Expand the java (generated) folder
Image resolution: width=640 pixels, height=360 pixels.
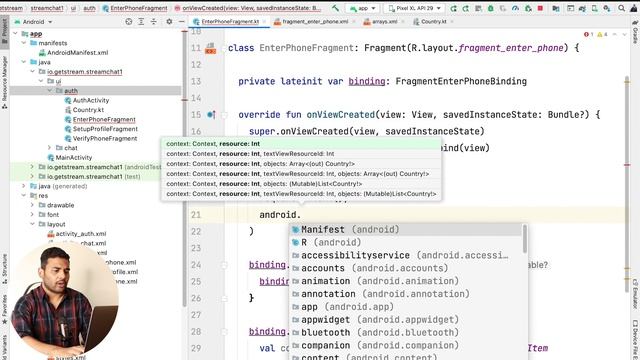pyautogui.click(x=24, y=186)
